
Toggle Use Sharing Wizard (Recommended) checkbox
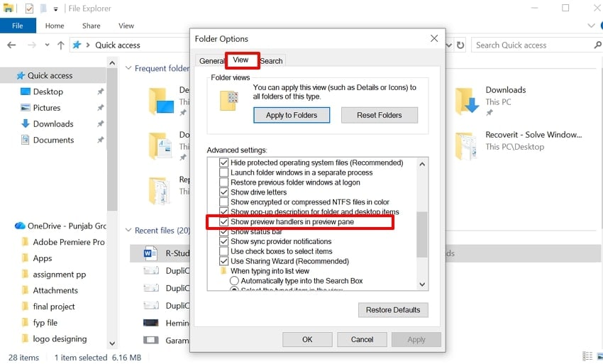click(223, 261)
